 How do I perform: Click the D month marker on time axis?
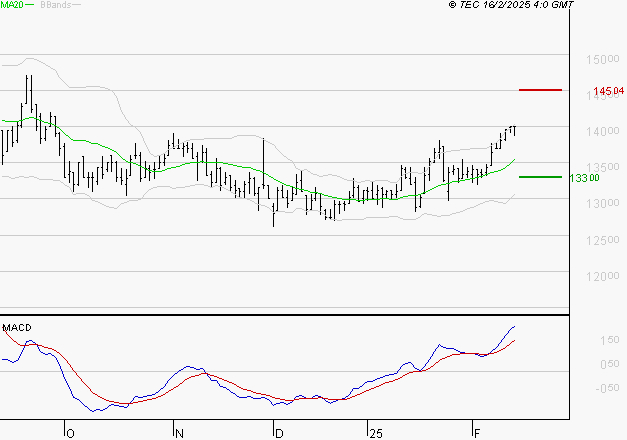tap(279, 433)
